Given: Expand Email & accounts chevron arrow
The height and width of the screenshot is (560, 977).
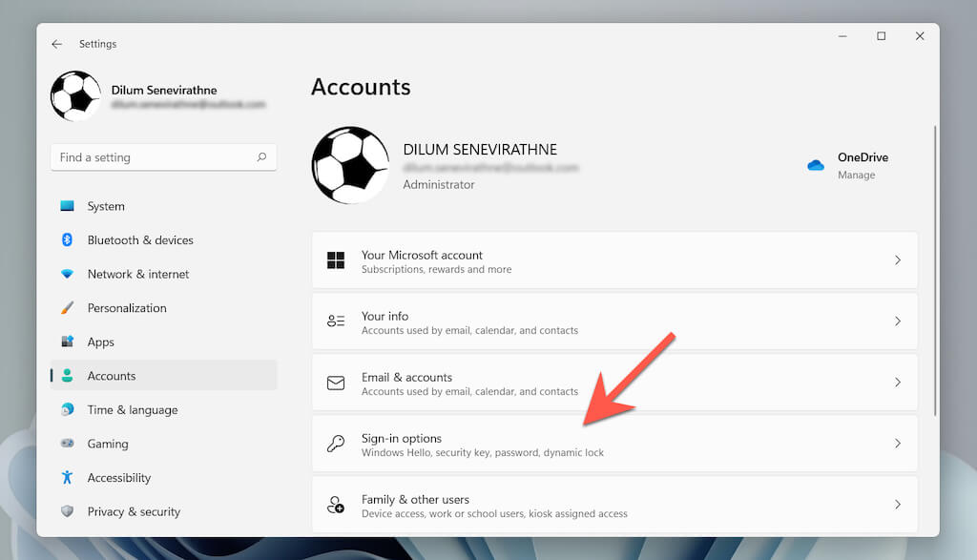Looking at the screenshot, I should [x=897, y=382].
